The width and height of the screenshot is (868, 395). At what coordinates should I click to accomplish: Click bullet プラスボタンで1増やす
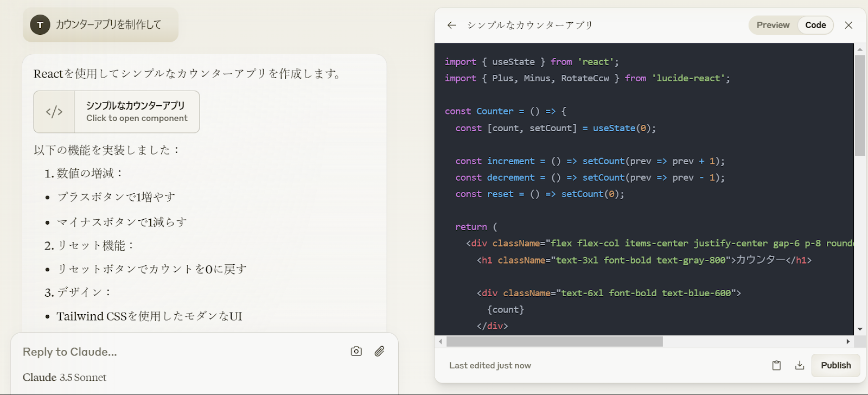(x=117, y=197)
